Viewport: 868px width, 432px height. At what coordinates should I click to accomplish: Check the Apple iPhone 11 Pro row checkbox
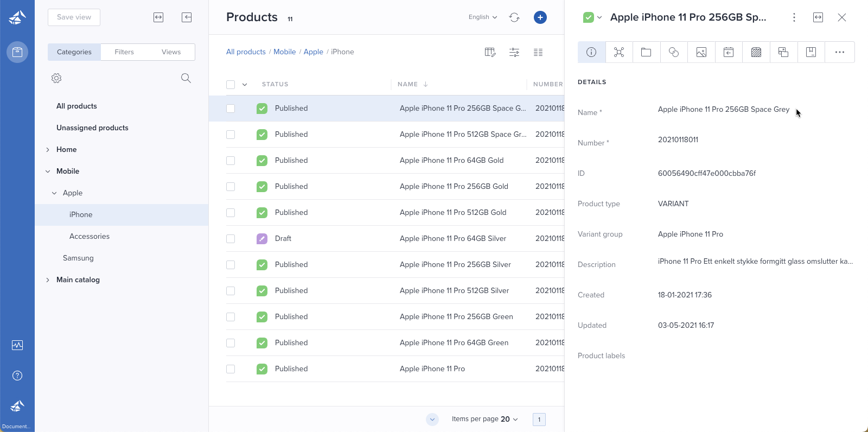pyautogui.click(x=231, y=369)
